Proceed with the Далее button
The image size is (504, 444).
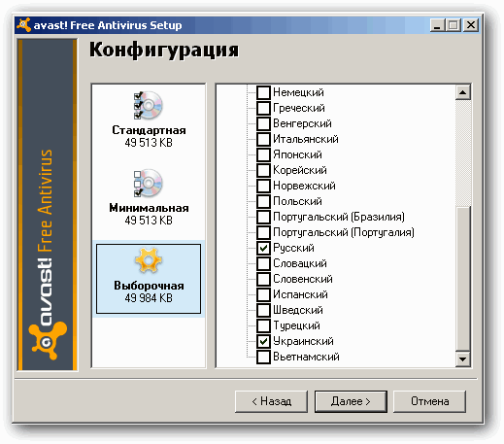[x=351, y=401]
